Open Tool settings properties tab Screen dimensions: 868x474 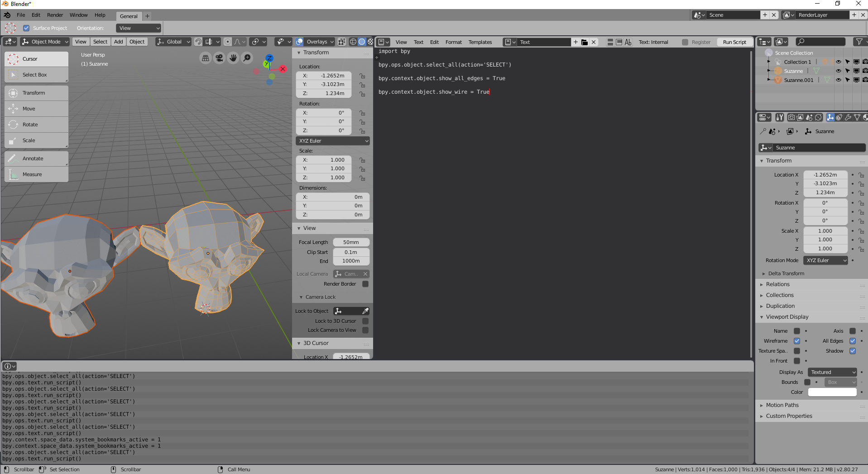(779, 117)
